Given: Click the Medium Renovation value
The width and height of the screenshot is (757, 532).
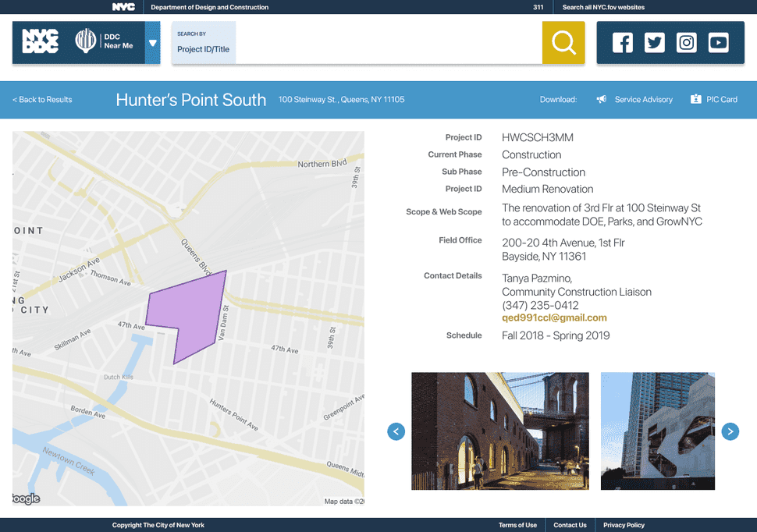Looking at the screenshot, I should coord(548,190).
